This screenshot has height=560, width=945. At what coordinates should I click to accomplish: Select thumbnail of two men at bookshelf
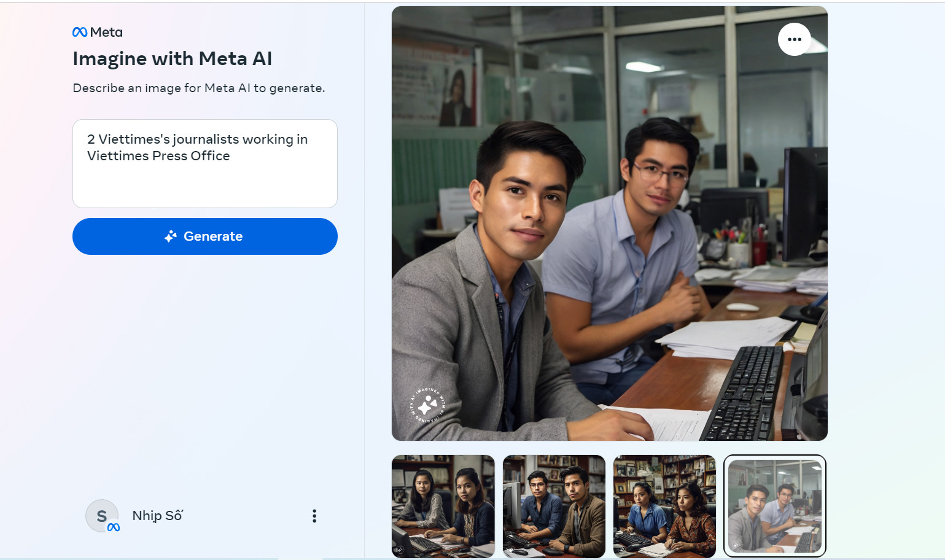[554, 507]
